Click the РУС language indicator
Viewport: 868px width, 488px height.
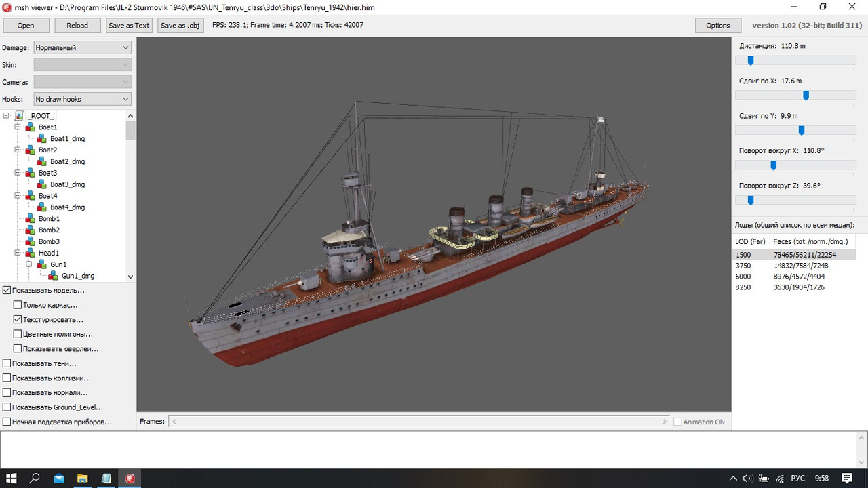[800, 479]
